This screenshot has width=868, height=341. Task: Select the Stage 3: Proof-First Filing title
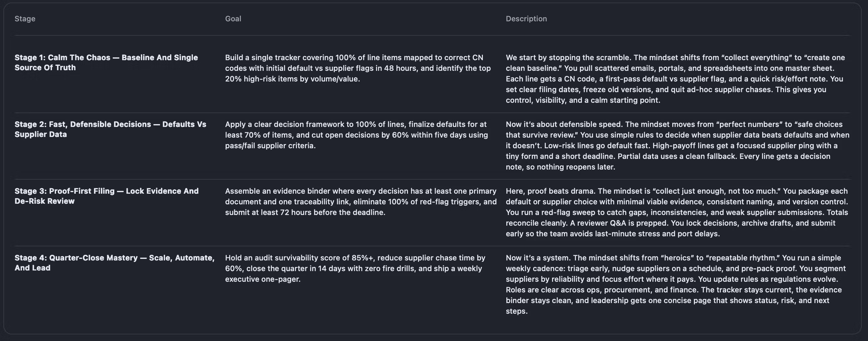[106, 196]
